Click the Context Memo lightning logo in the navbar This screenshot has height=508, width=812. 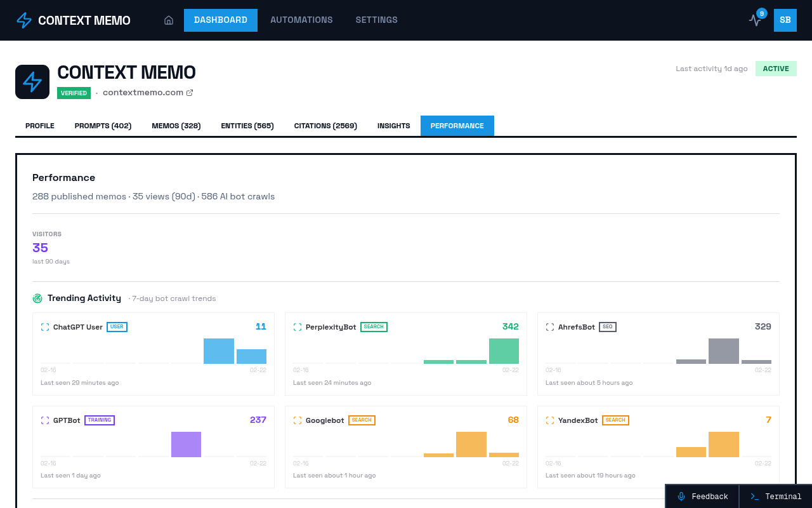(23, 20)
